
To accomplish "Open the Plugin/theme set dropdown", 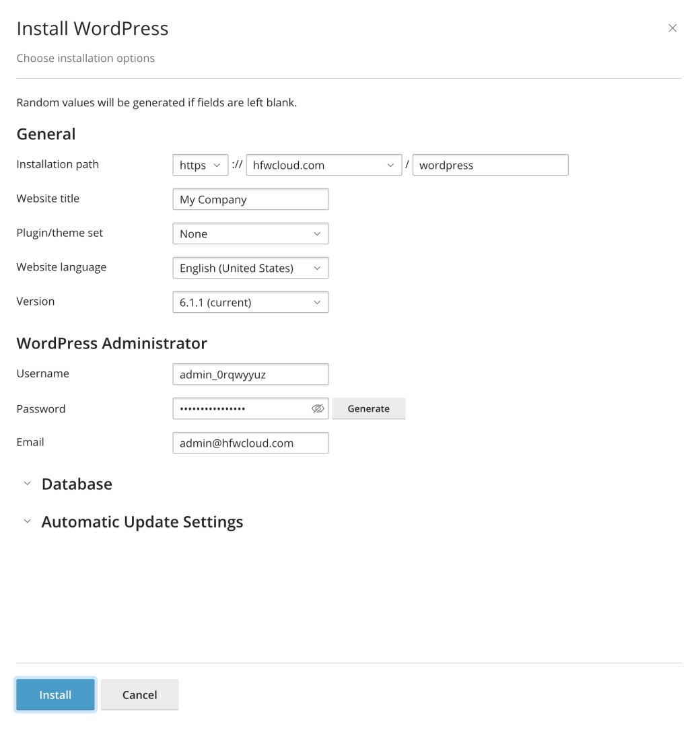I will (x=250, y=233).
